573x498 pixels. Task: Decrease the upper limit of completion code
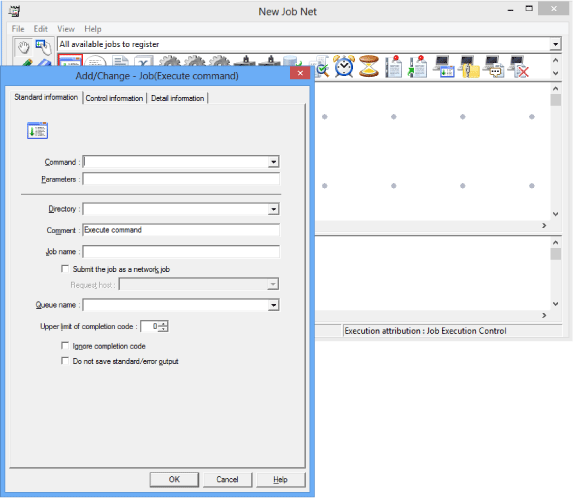pos(164,329)
